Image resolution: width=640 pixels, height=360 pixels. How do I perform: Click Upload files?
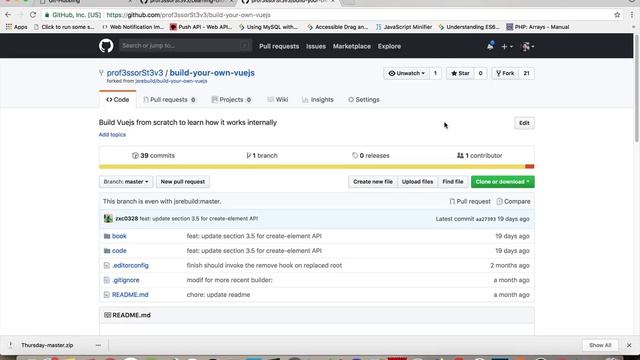coord(417,182)
